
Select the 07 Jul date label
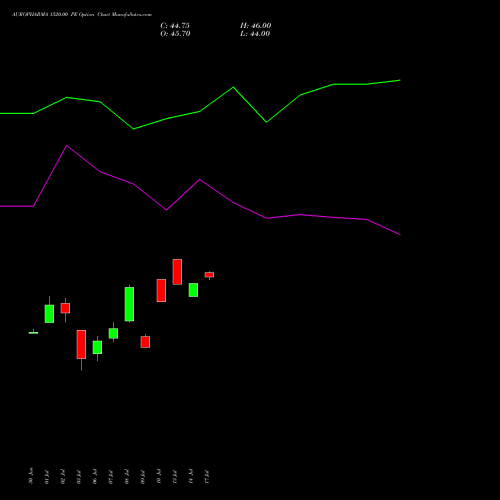[x=111, y=477]
